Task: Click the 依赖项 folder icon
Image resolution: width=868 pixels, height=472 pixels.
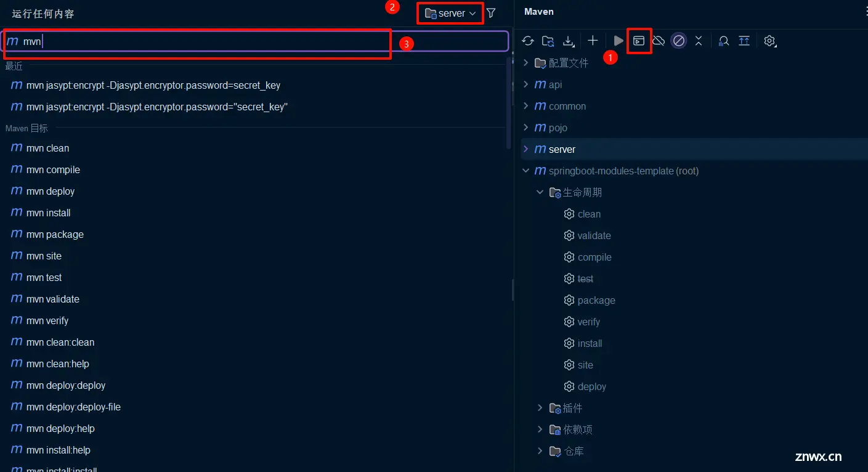Action: click(x=555, y=429)
